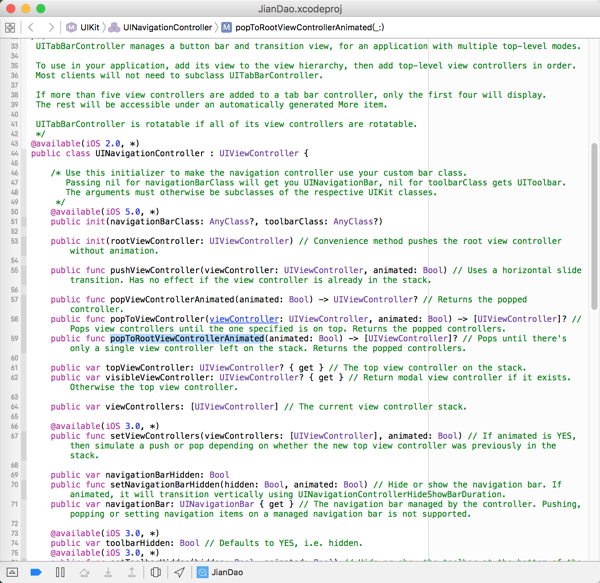Click the vertical scrollbar thumb
The width and height of the screenshot is (600, 583).
[x=594, y=226]
